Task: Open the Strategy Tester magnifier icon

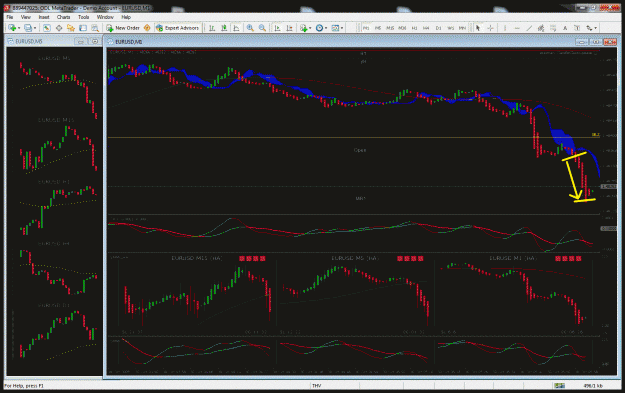Action: (x=95, y=28)
